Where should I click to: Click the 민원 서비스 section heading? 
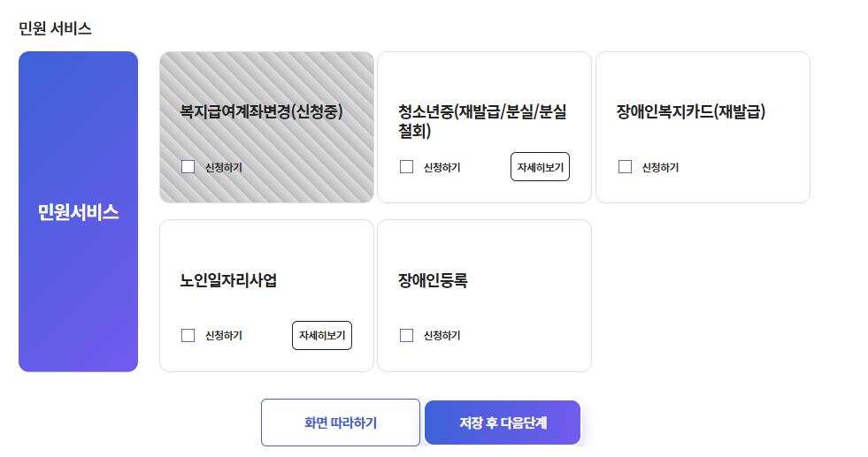[x=55, y=28]
